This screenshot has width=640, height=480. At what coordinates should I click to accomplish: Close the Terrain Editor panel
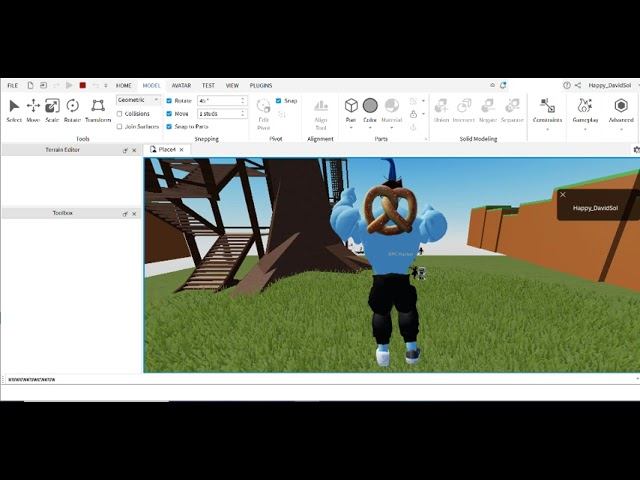click(134, 150)
